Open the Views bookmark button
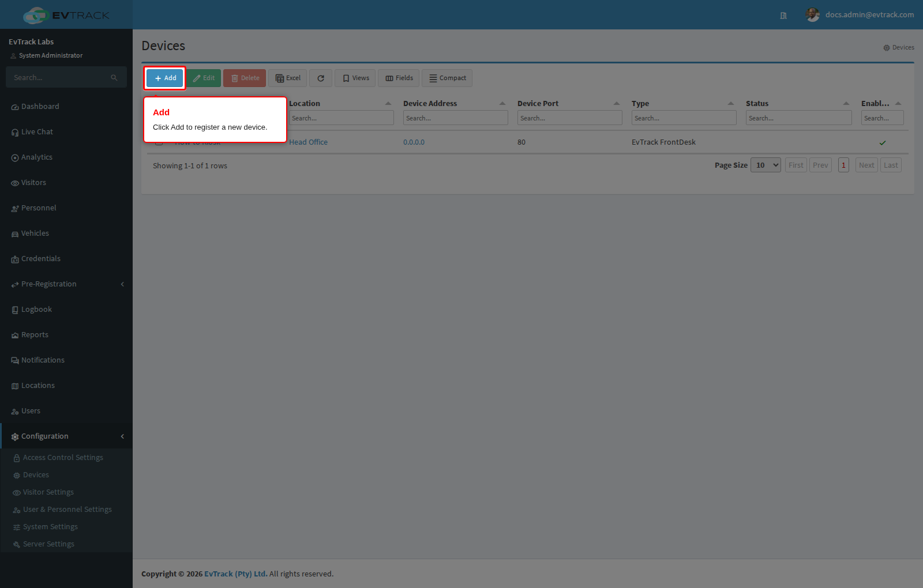 click(x=355, y=78)
